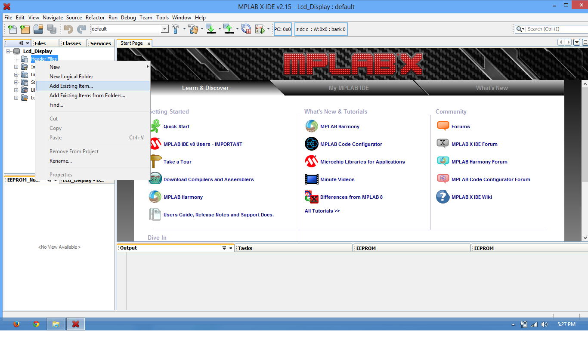Open the New submenu

93,67
